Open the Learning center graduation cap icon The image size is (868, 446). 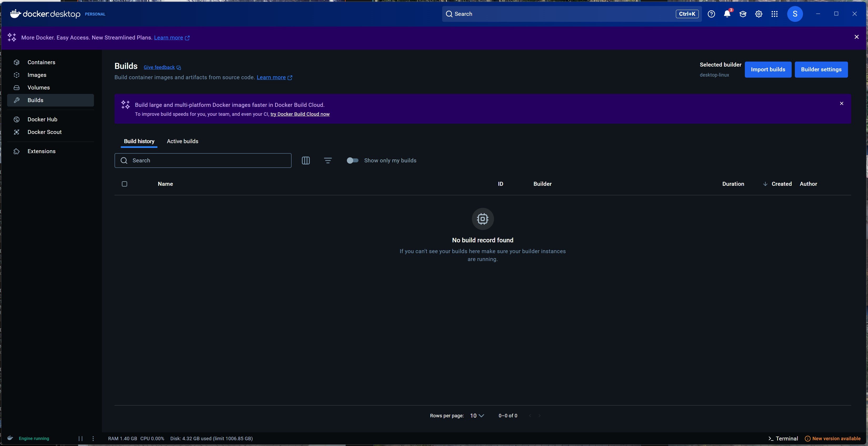[743, 14]
